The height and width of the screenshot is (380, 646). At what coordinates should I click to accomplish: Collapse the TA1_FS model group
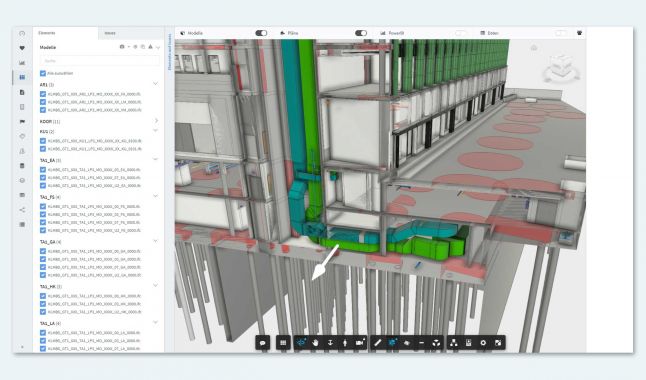click(x=156, y=196)
